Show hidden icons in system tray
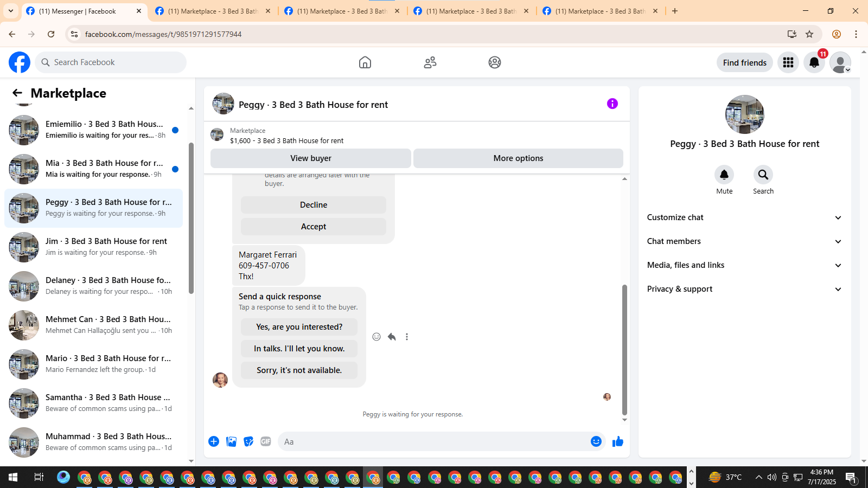The image size is (868, 488). click(759, 477)
